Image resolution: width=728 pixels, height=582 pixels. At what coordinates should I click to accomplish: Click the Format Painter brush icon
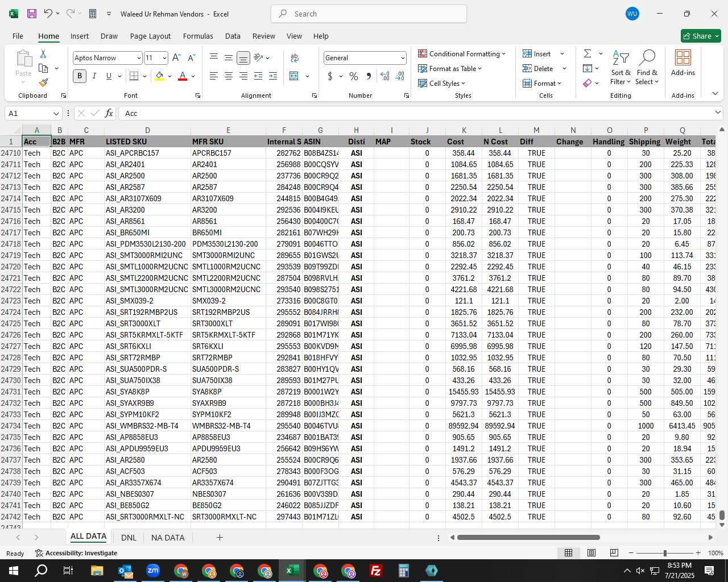click(43, 82)
